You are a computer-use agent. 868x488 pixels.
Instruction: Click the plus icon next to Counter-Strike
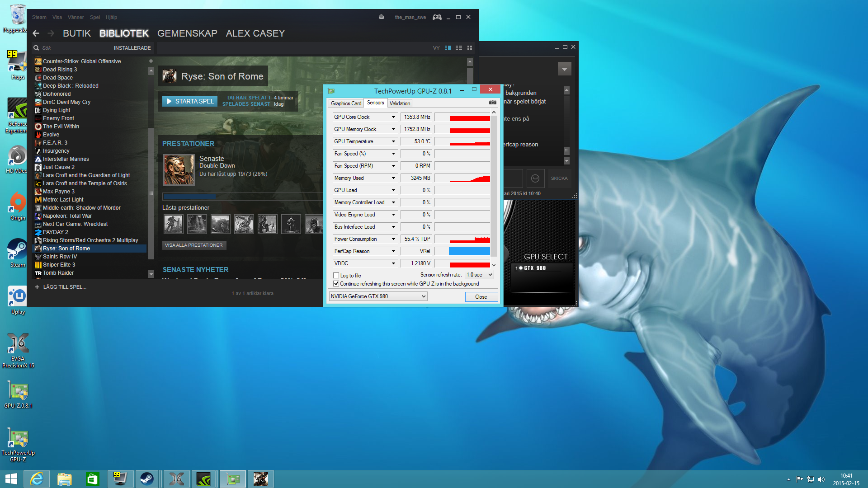(x=151, y=61)
